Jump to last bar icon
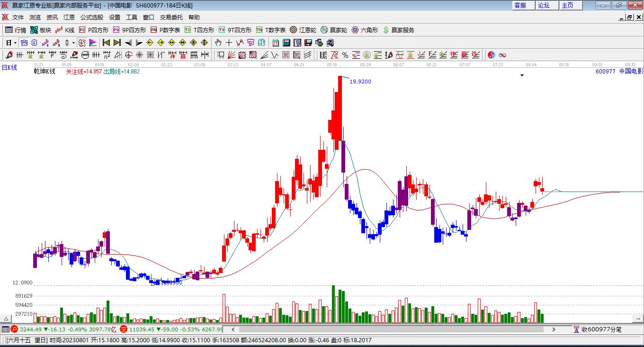This screenshot has width=644, height=347. point(117,43)
